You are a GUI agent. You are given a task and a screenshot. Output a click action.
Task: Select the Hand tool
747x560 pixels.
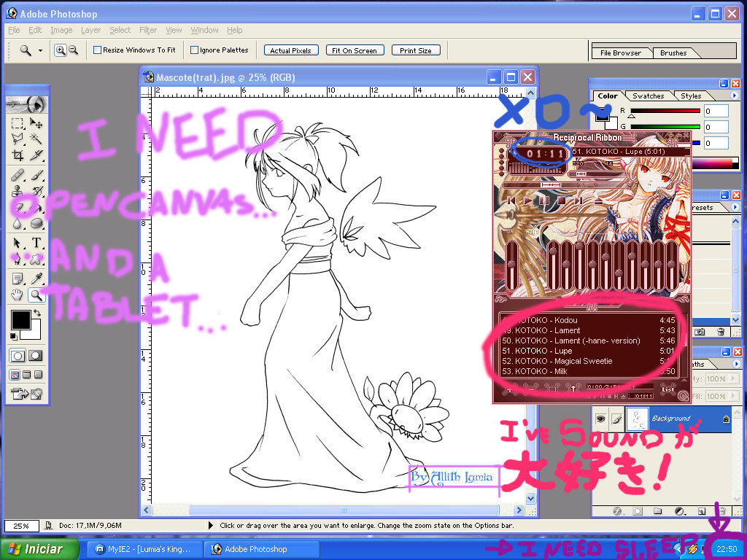point(18,295)
